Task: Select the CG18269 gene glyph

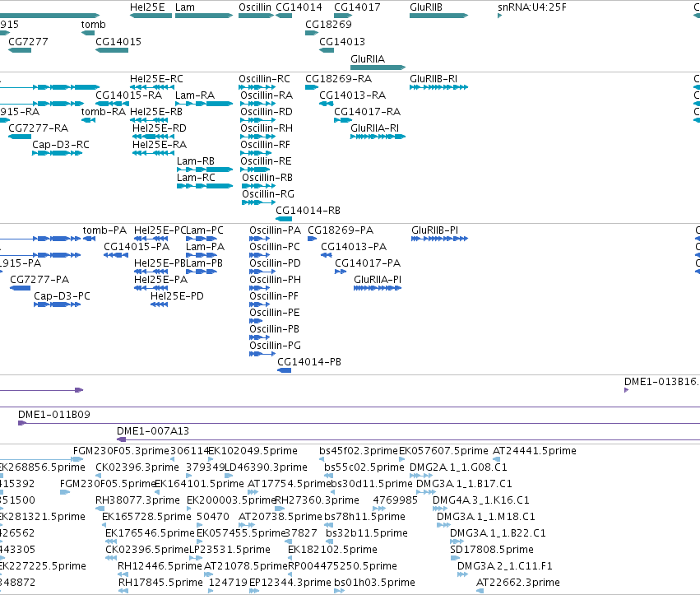Action: coord(312,33)
